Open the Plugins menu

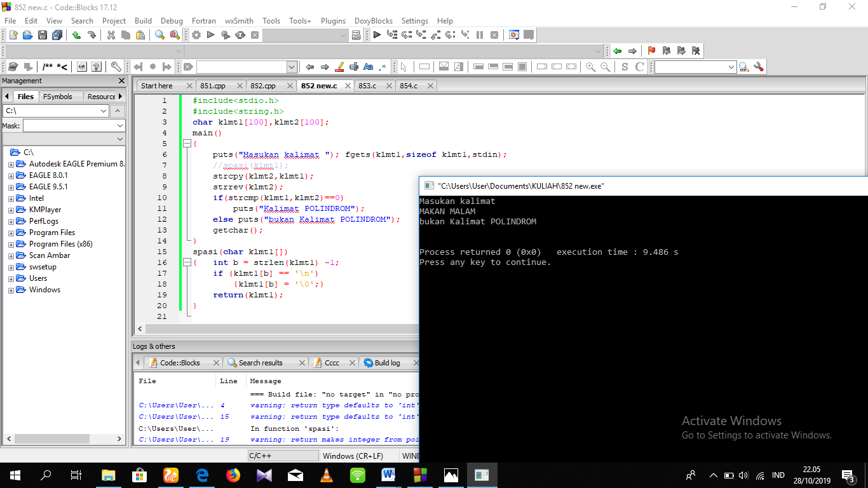point(333,21)
